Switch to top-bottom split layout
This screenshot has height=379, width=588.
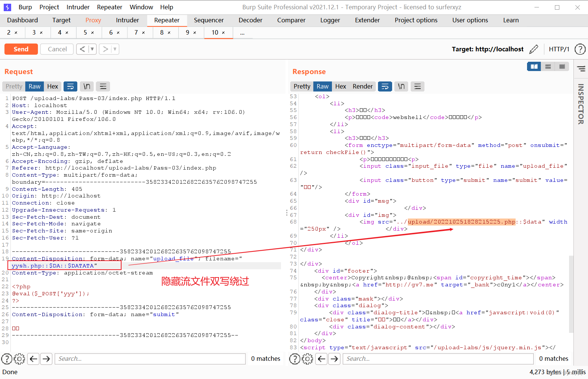click(548, 67)
